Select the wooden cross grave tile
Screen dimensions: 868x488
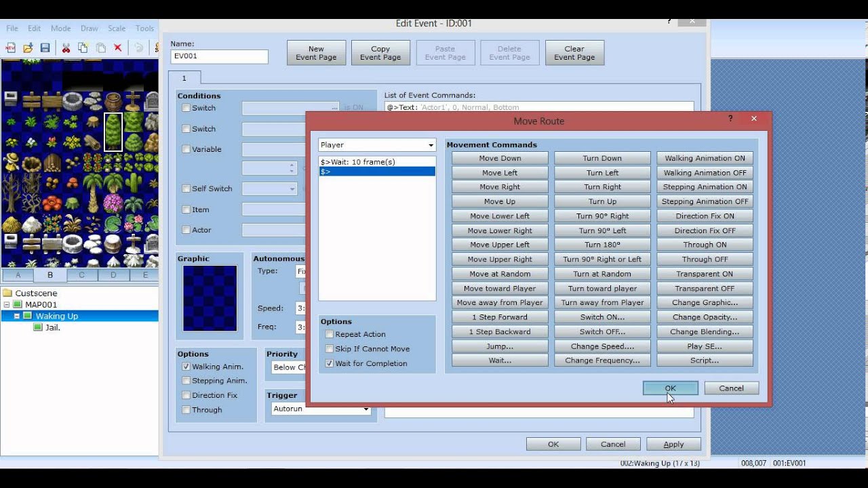[x=133, y=102]
